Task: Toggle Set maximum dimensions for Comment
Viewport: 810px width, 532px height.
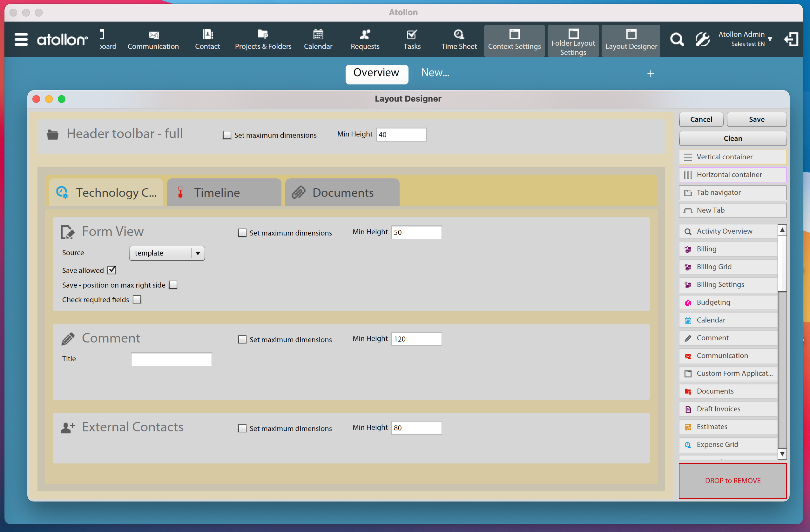Action: (x=242, y=339)
